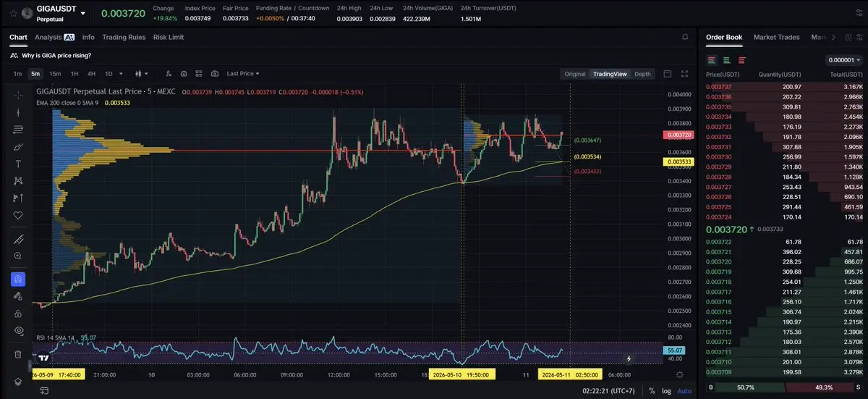Toggle magnet mode in the drawing toolbar
The width and height of the screenshot is (868, 399).
tap(18, 279)
